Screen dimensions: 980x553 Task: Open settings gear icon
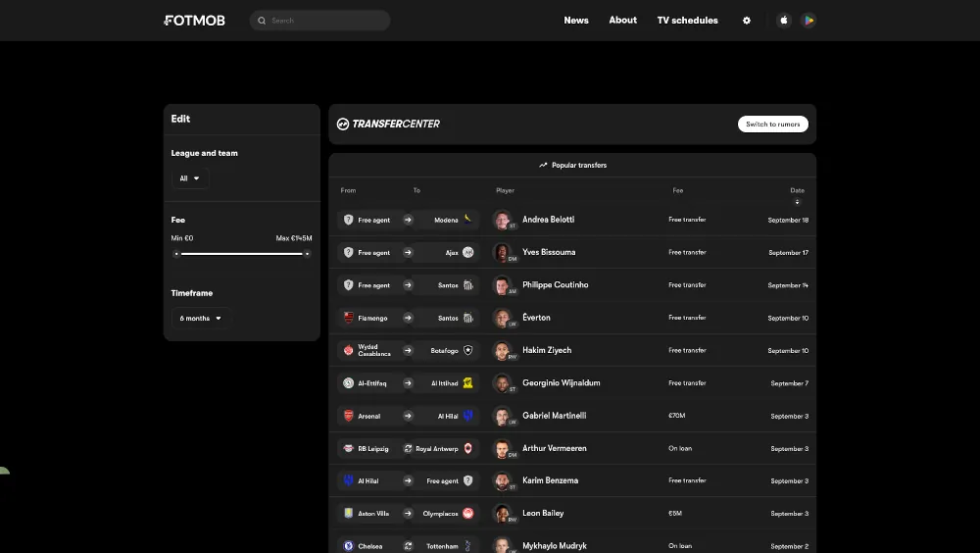coord(746,21)
